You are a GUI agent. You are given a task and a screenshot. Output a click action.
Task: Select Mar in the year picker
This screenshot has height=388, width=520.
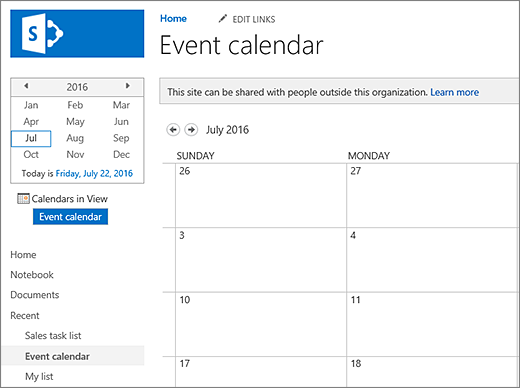(121, 105)
